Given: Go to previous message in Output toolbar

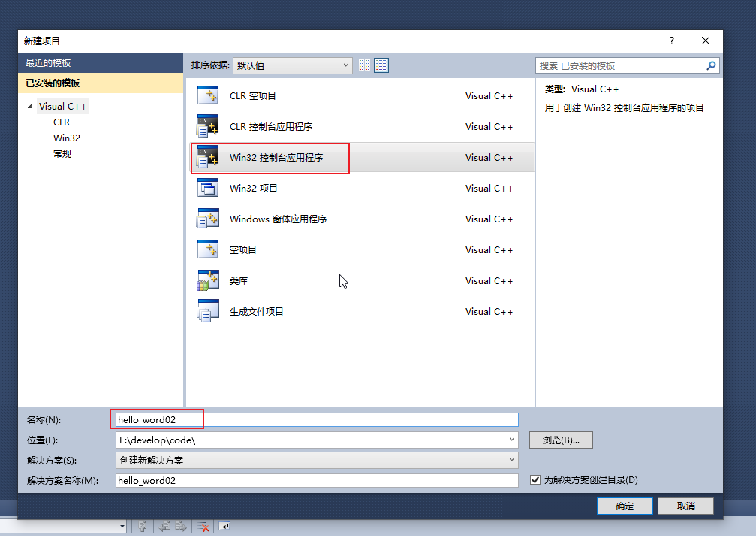Looking at the screenshot, I should (x=164, y=526).
